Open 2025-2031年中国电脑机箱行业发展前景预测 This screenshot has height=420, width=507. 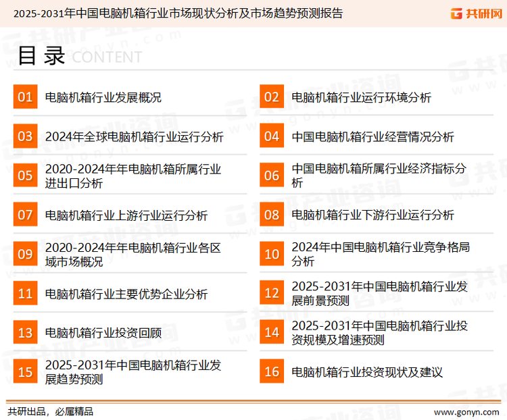tap(380, 293)
